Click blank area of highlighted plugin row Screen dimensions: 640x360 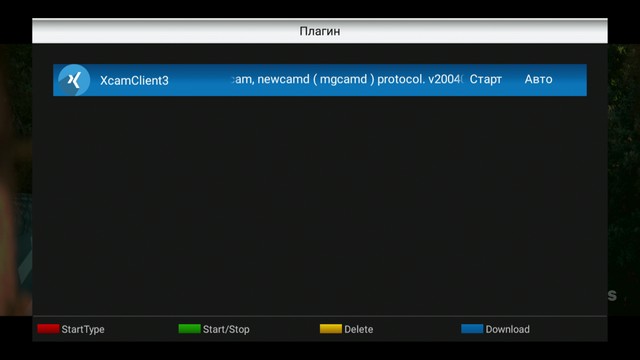pyautogui.click(x=198, y=80)
